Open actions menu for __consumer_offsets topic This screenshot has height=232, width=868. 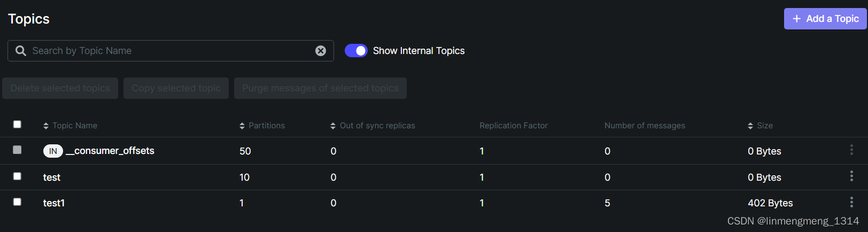[x=851, y=150]
